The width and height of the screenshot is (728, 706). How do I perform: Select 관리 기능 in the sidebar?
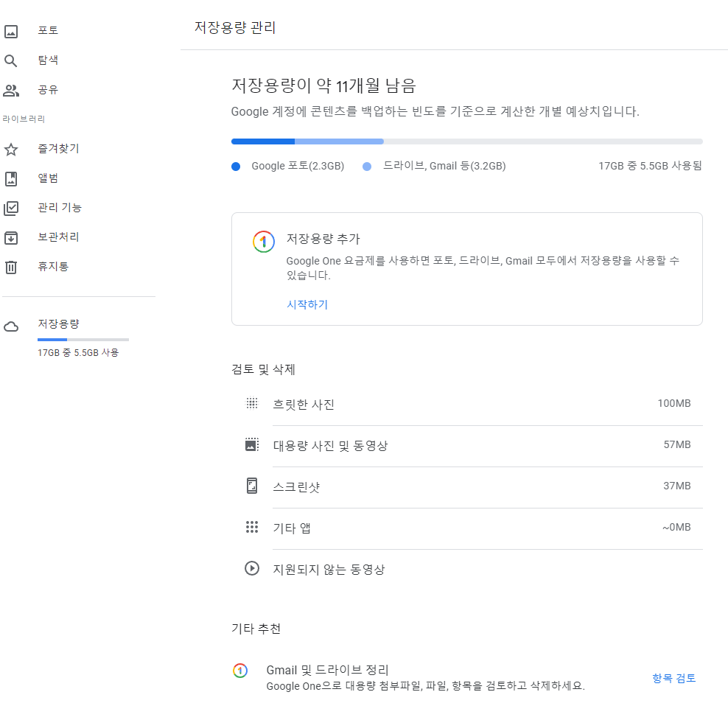tap(60, 208)
